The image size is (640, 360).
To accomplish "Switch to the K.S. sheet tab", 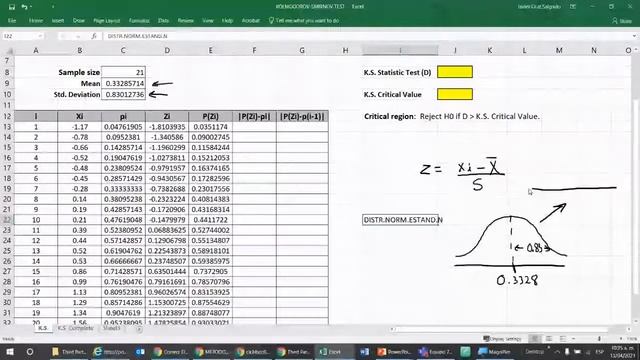I will pyautogui.click(x=43, y=328).
